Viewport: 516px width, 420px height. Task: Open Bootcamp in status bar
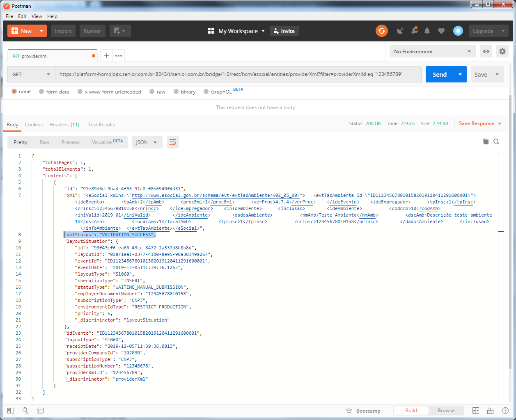pyautogui.click(x=363, y=411)
